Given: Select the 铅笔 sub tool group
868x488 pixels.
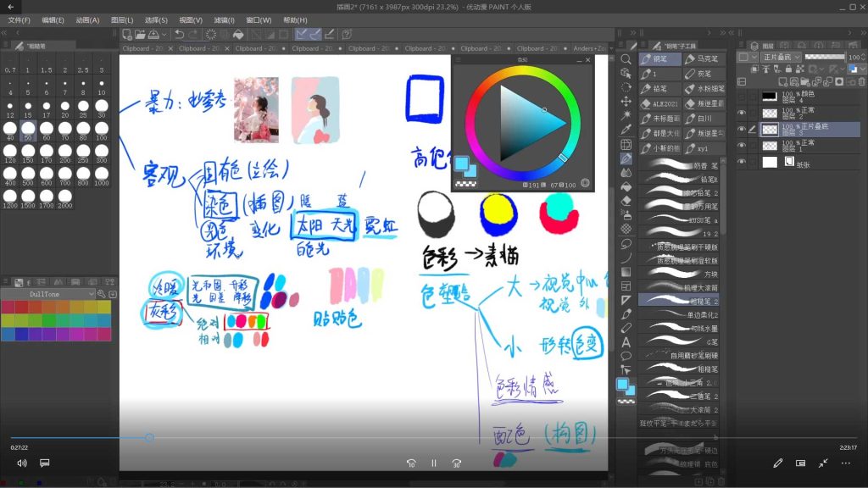Looking at the screenshot, I should tap(659, 88).
